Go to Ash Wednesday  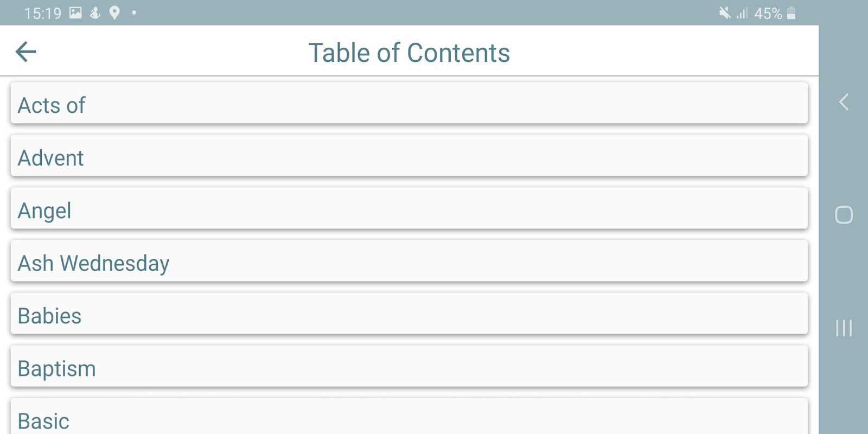409,261
